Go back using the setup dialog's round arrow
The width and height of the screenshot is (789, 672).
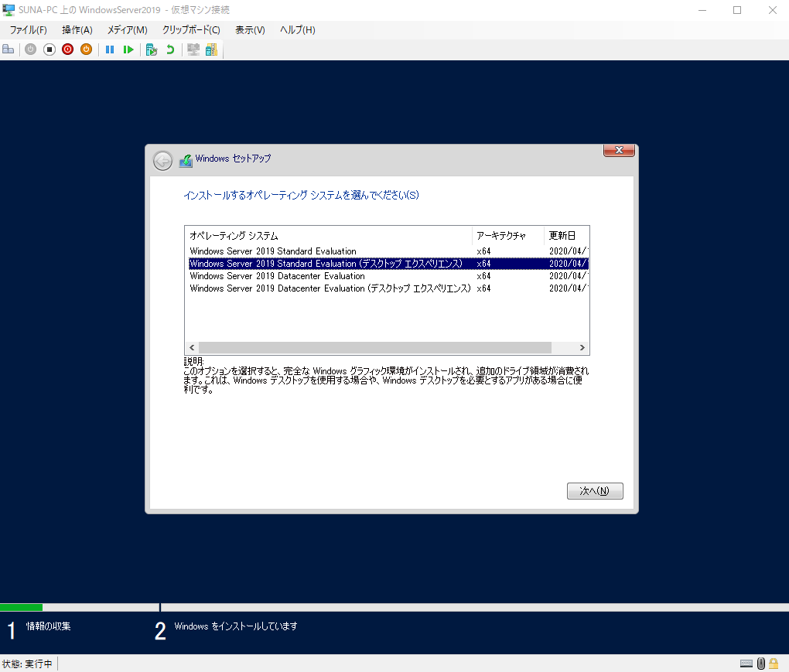coord(162,161)
